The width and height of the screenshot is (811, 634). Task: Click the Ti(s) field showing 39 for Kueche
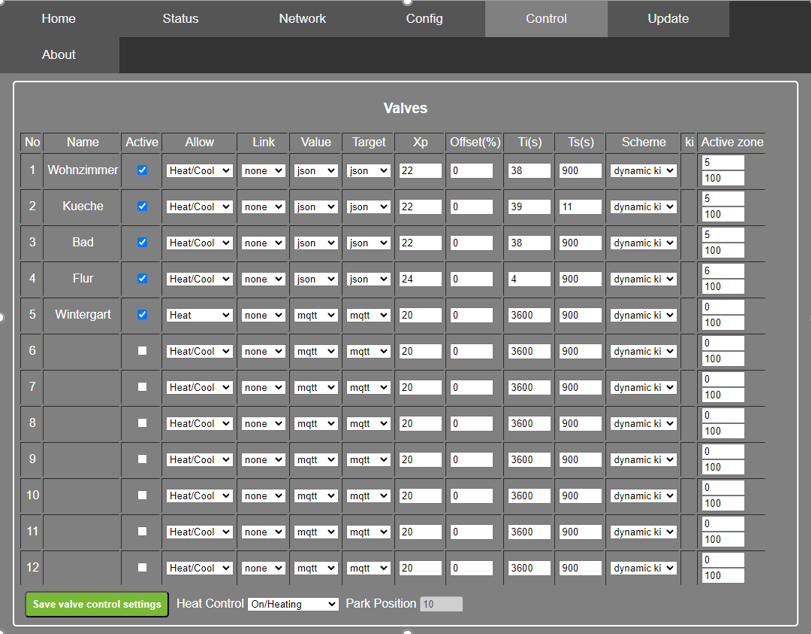[x=529, y=207]
